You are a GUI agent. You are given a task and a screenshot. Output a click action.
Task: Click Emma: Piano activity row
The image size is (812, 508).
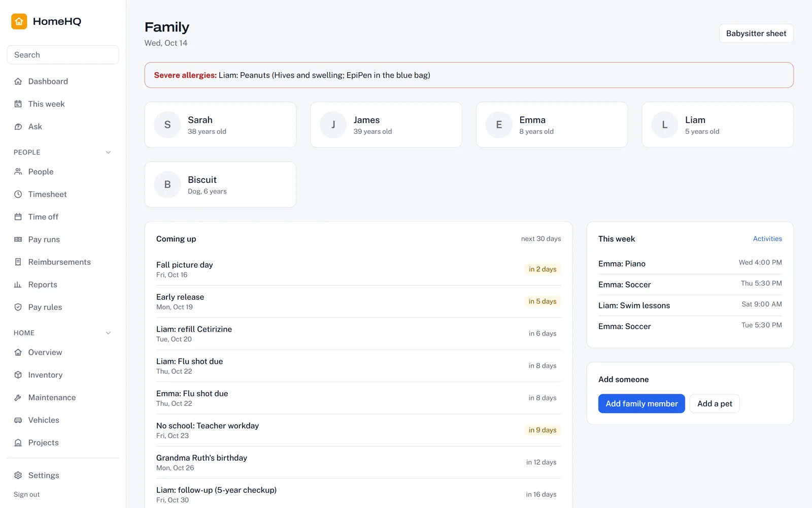pyautogui.click(x=690, y=264)
